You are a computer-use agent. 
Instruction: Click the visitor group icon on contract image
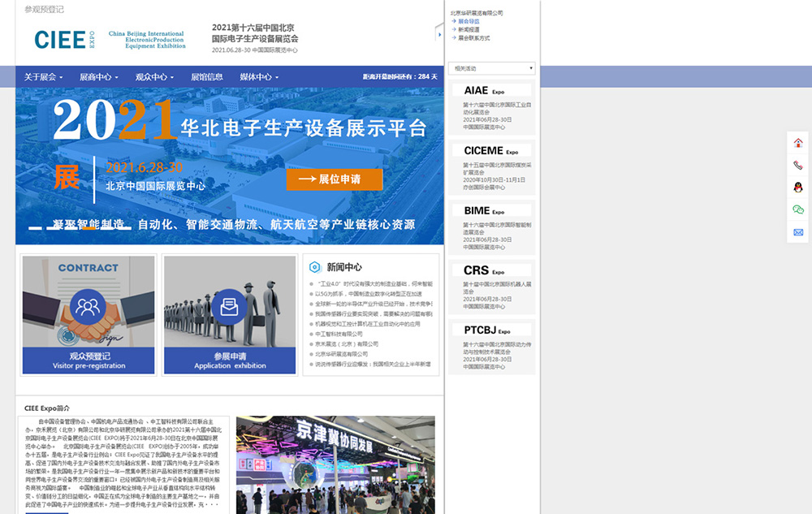88,306
